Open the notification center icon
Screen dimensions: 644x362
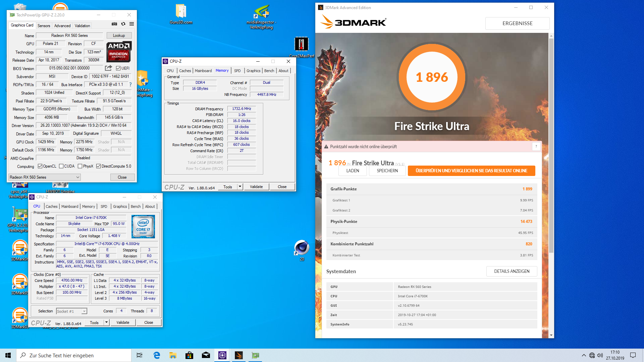click(x=633, y=355)
